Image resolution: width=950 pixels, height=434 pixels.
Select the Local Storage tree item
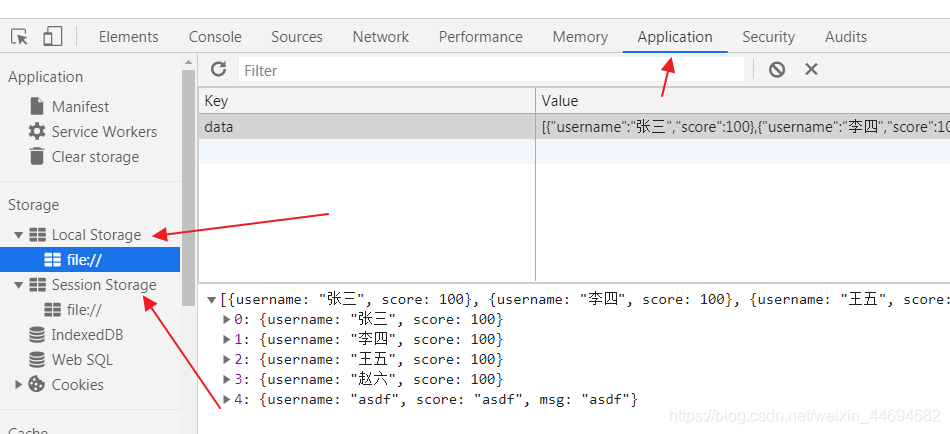(x=96, y=235)
